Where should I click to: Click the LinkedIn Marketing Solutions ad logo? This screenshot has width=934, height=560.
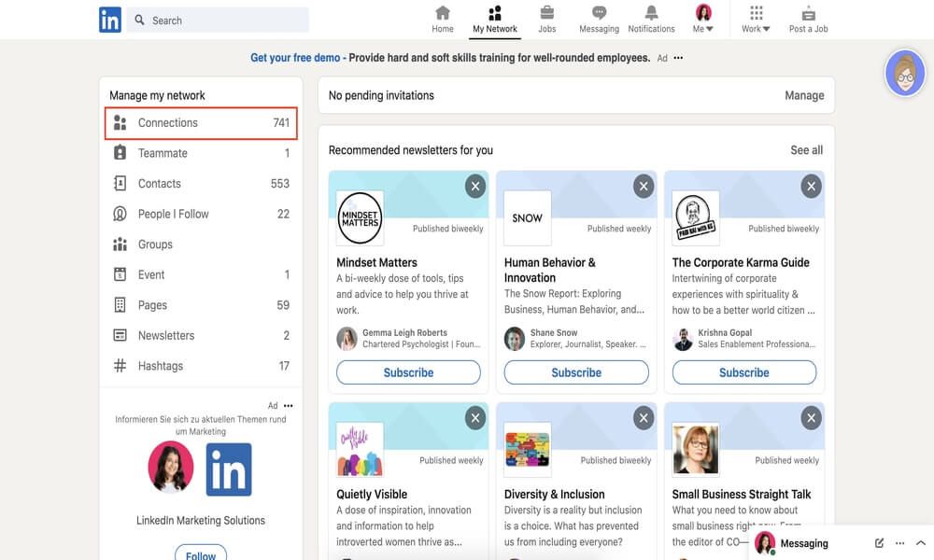pos(229,469)
